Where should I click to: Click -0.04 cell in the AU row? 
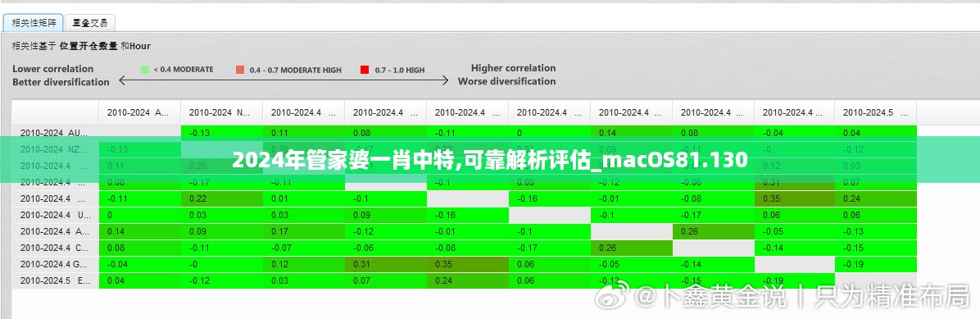pos(794,133)
